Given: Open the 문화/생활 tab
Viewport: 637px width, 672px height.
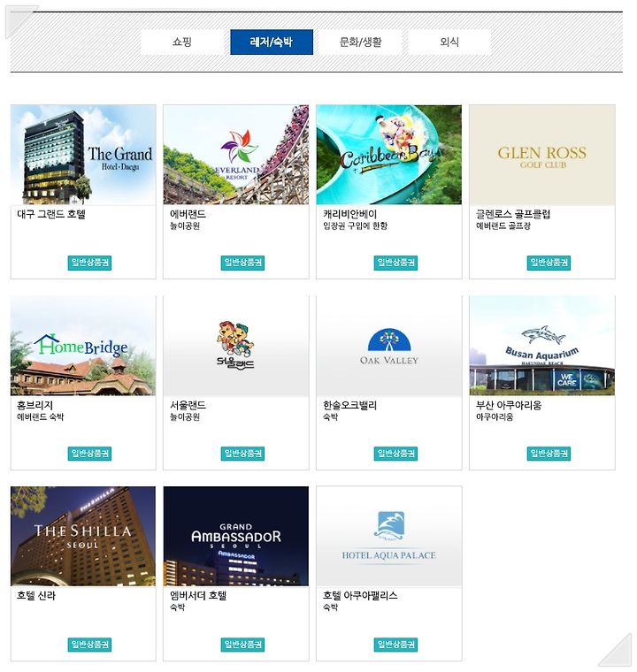Looking at the screenshot, I should tap(360, 42).
